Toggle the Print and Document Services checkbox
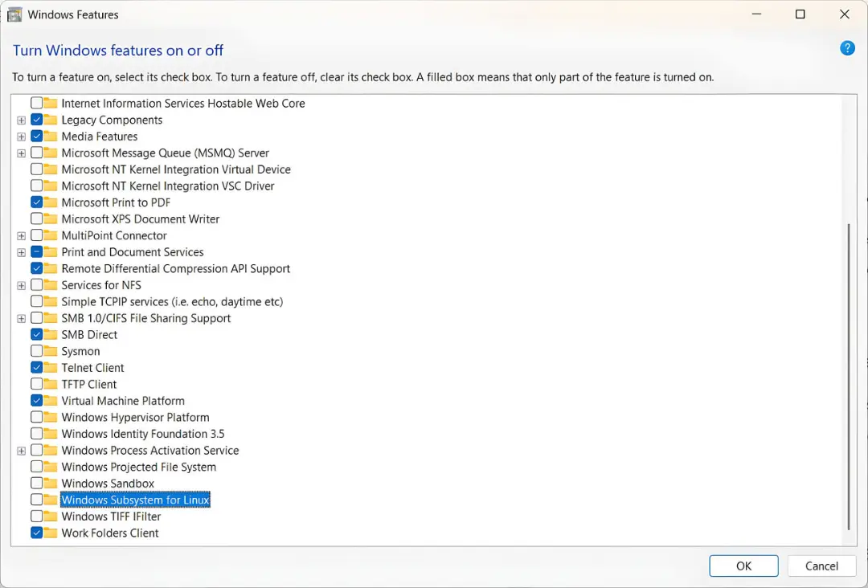Screen dimensions: 868x588 click(x=36, y=251)
